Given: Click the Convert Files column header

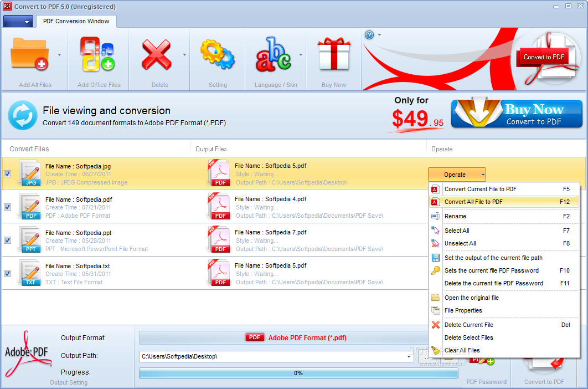Looking at the screenshot, I should click(x=29, y=149).
